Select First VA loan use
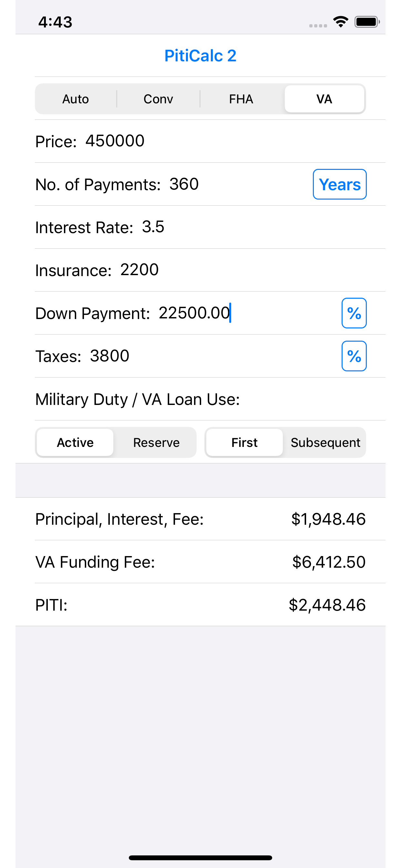The width and height of the screenshot is (401, 868). 244,442
